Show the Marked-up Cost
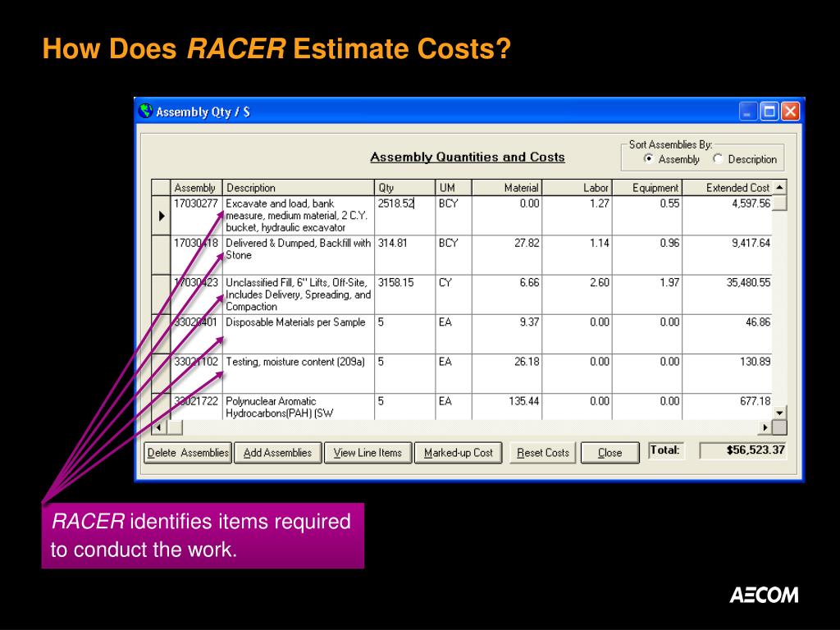Screen dimensions: 840x630 tap(458, 453)
